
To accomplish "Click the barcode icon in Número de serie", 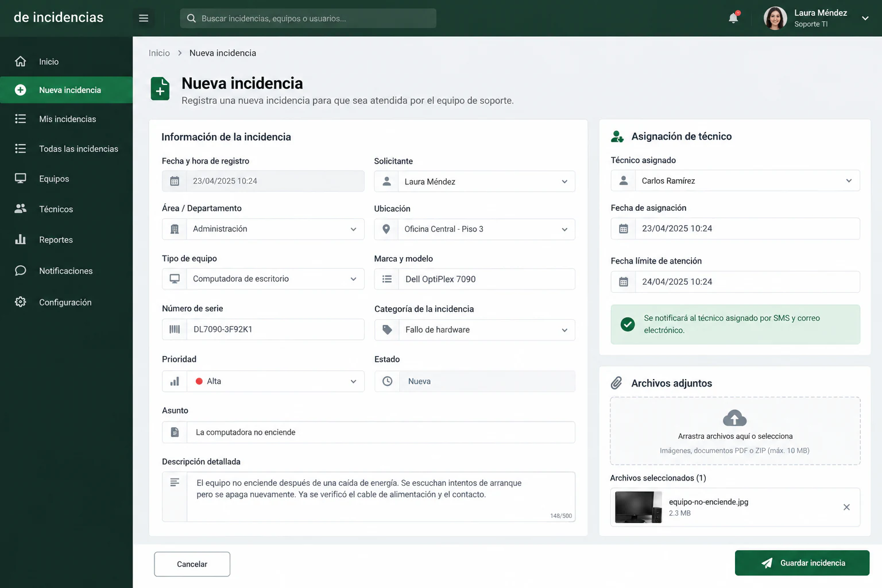I will click(175, 330).
